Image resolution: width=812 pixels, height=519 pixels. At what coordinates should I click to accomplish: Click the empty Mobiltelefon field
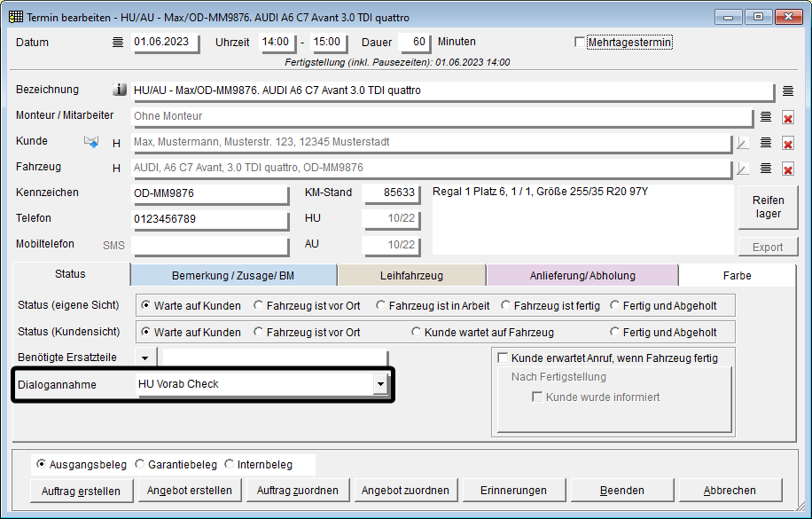210,245
